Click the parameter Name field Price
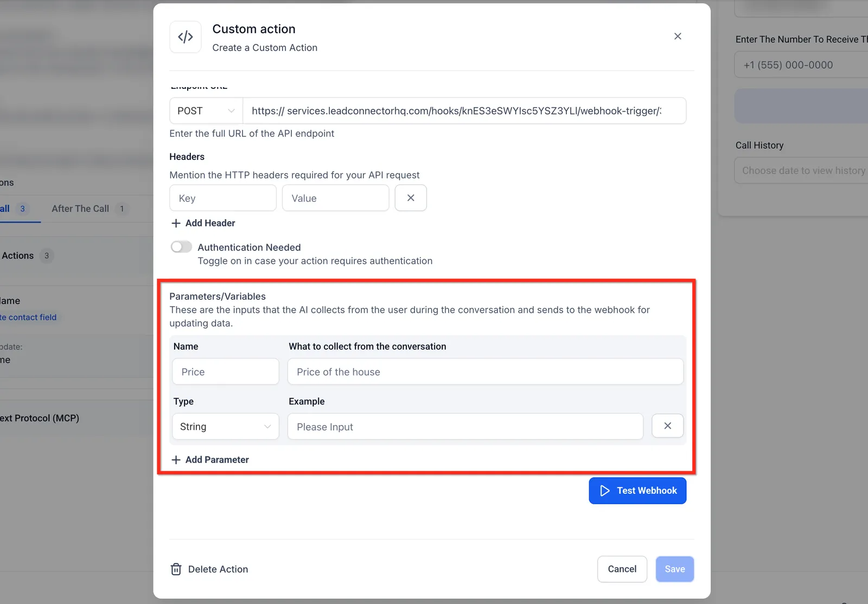 (x=226, y=372)
